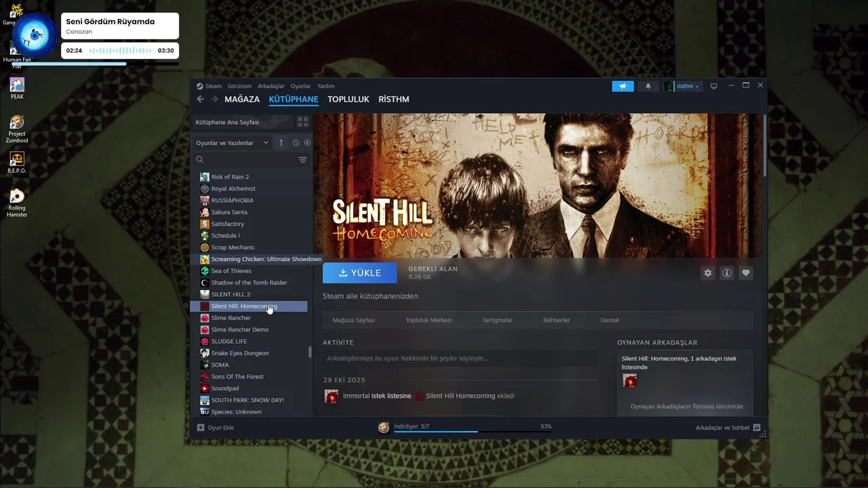Open the Oyunlar menu

(x=301, y=86)
